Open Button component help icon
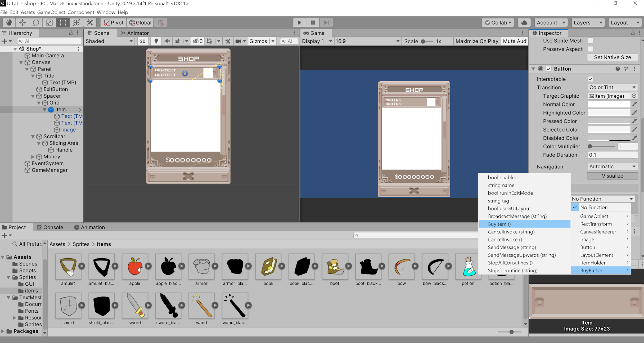Image resolution: width=644 pixels, height=343 pixels. pyautogui.click(x=618, y=69)
